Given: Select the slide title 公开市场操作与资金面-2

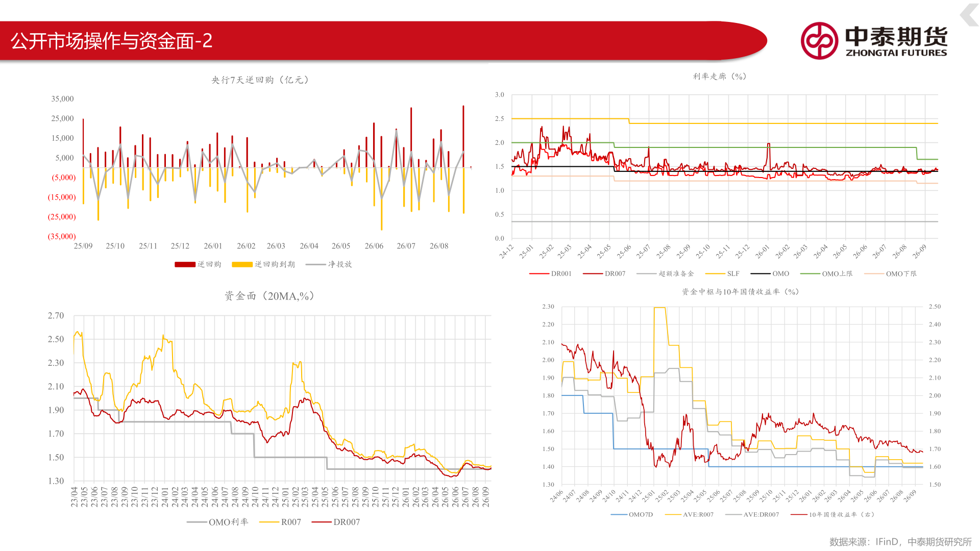Looking at the screenshot, I should (111, 41).
